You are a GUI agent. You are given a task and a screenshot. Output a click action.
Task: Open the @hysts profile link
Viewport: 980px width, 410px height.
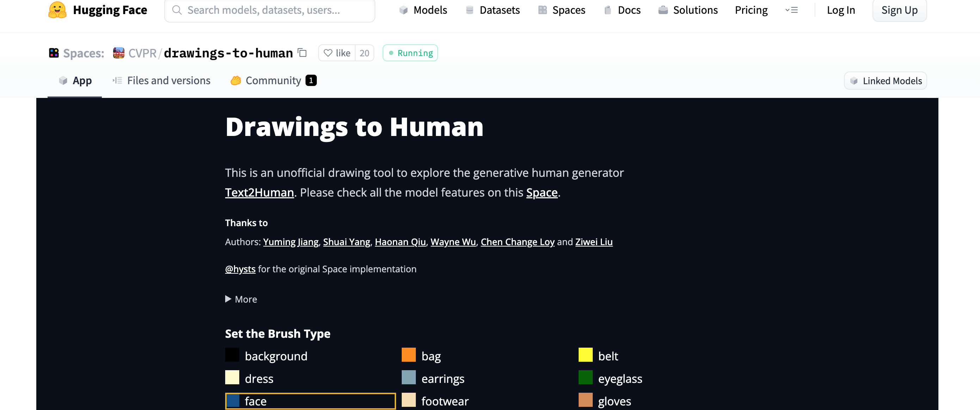(x=240, y=269)
